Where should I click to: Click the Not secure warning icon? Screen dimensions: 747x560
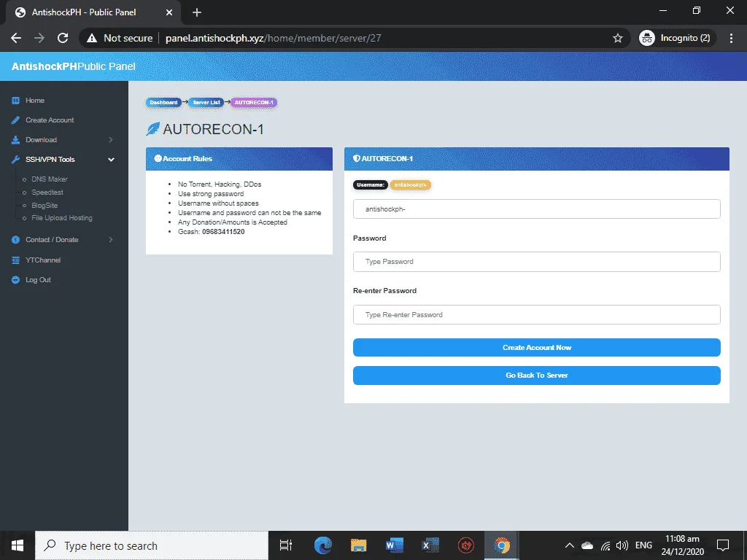tap(92, 38)
